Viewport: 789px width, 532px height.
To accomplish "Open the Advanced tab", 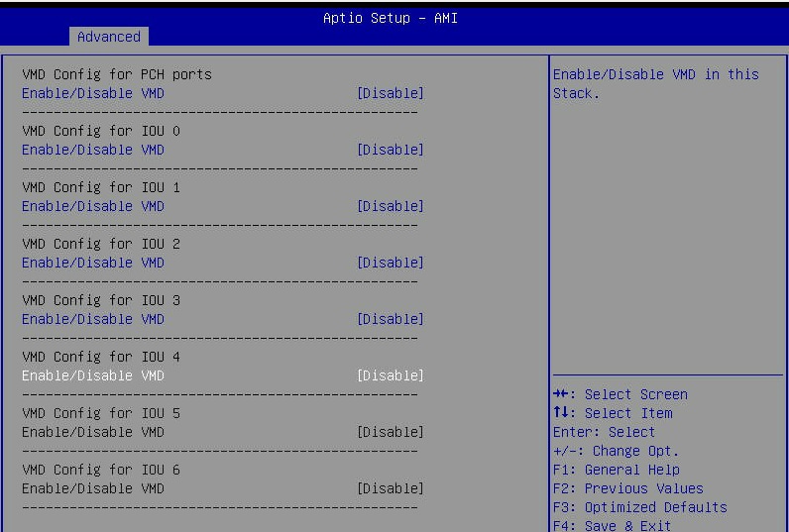I will [109, 37].
